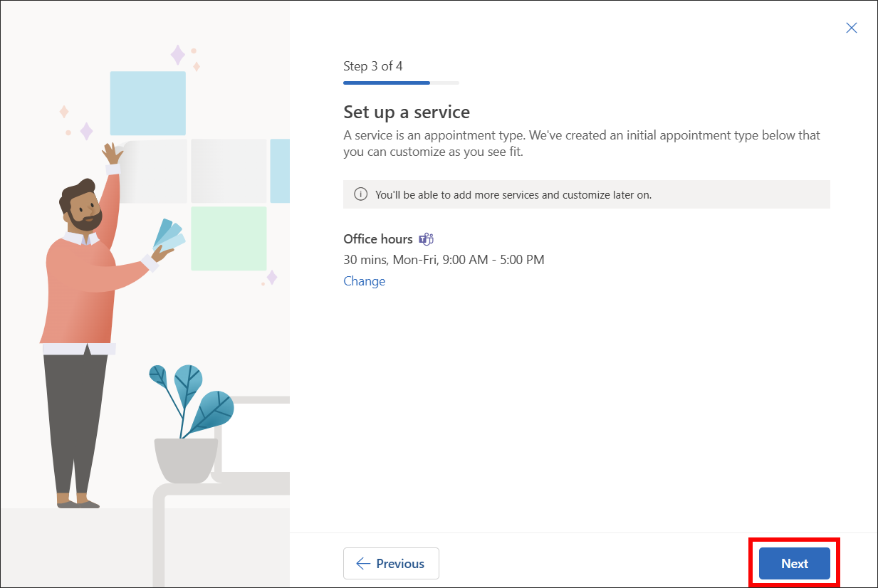
Task: Click the 30 mins Mon-Fri schedule text
Action: click(444, 259)
